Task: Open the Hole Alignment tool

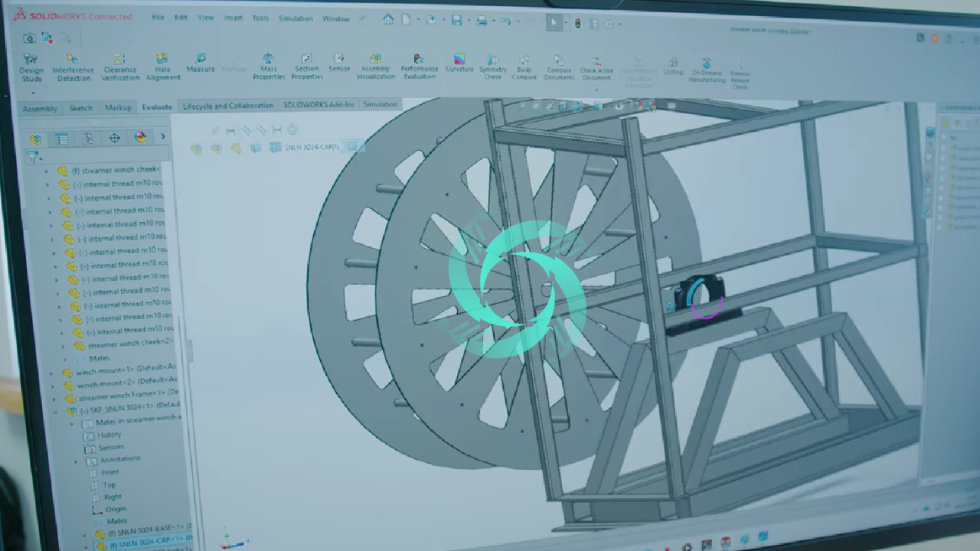Action: coord(162,67)
